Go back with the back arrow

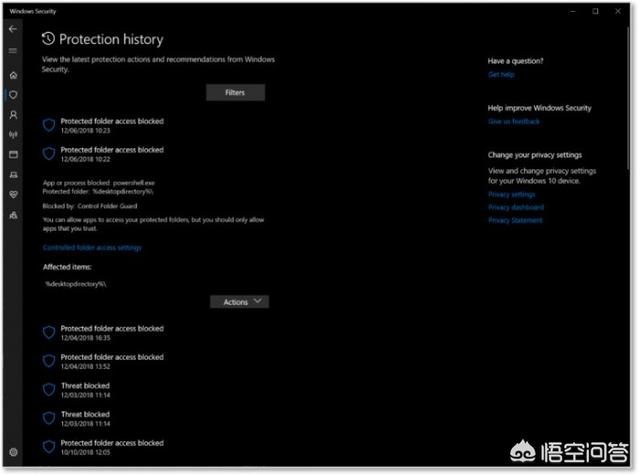click(x=13, y=29)
